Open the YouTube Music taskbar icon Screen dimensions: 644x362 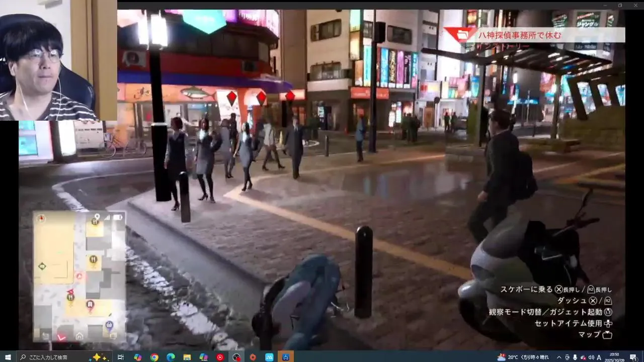point(220,357)
